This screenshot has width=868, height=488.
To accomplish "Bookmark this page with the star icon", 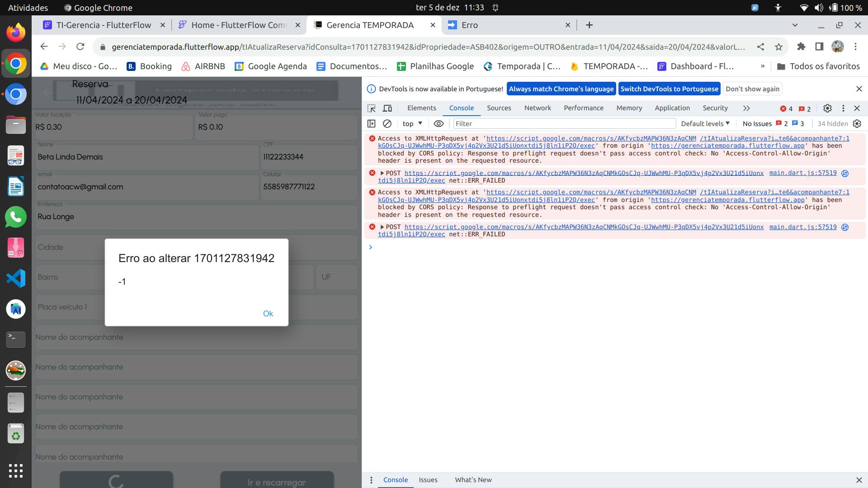I will pos(778,47).
